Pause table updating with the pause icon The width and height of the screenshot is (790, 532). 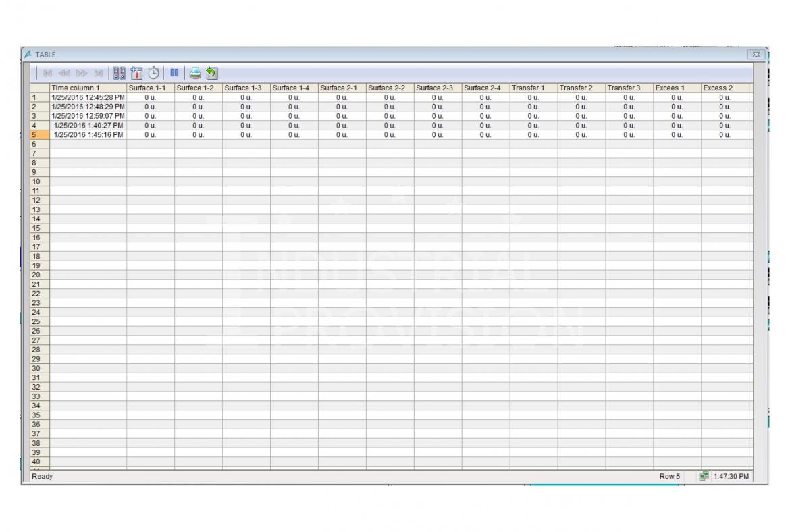(174, 72)
